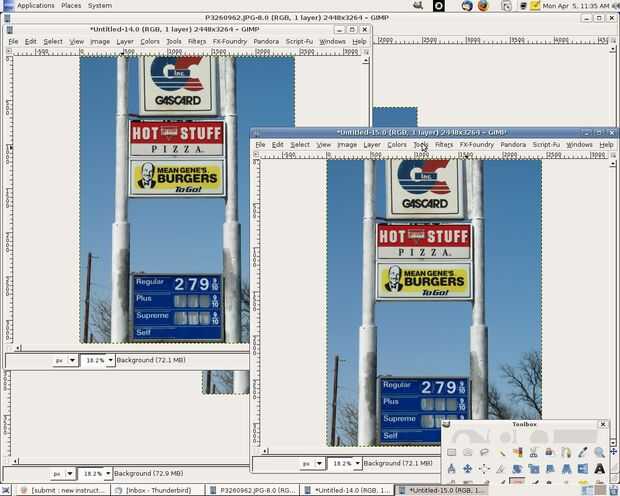Select the Perspective tool in Toolbox
The image size is (620, 496).
click(567, 469)
